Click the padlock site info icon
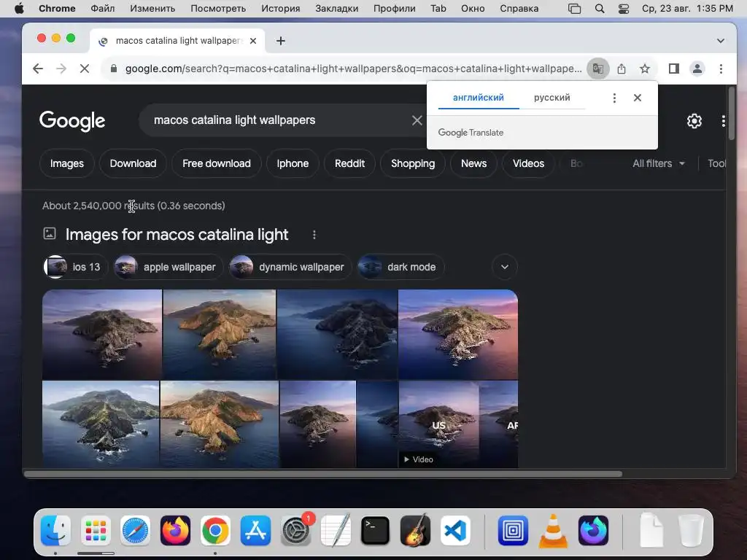 click(x=113, y=69)
